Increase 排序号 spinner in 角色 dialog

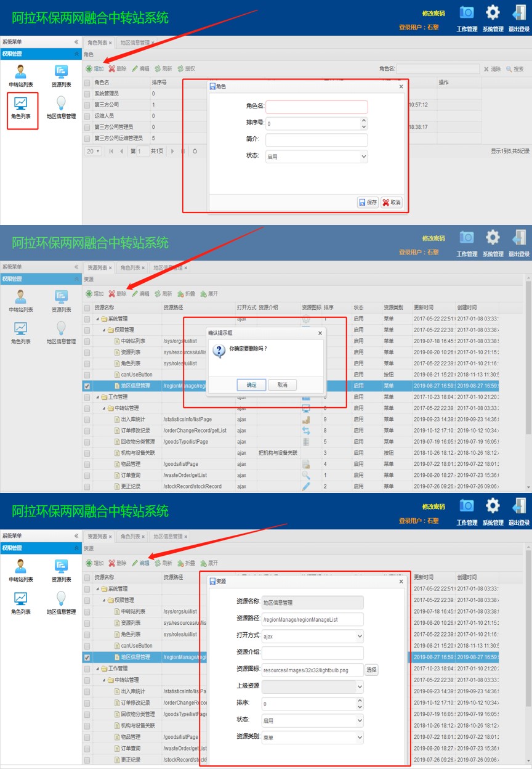[x=363, y=120]
